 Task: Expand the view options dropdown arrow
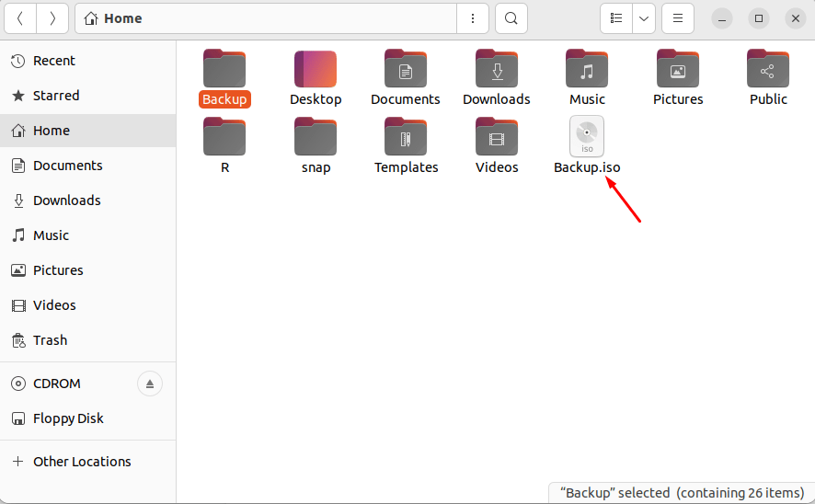644,18
